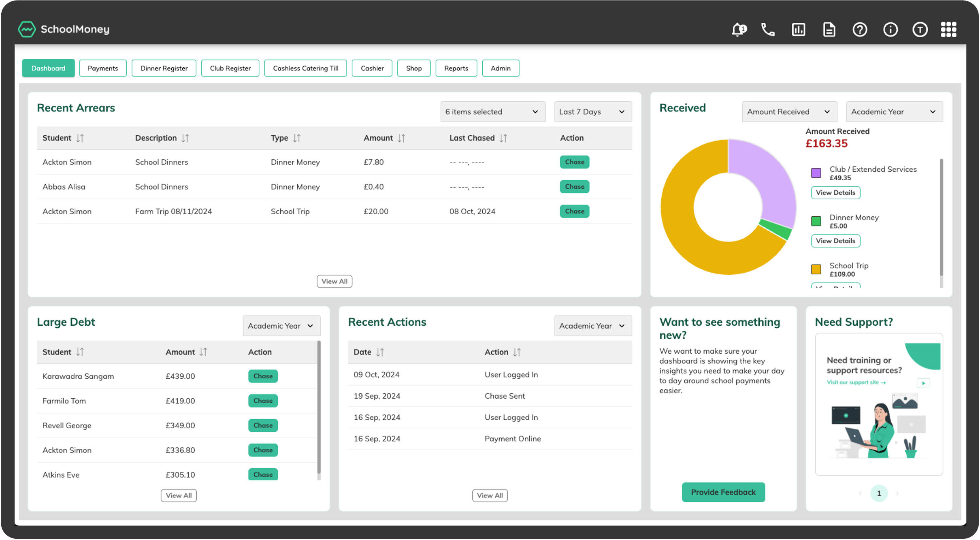Chase Revell George's large debt
The height and width of the screenshot is (540, 980).
point(263,425)
